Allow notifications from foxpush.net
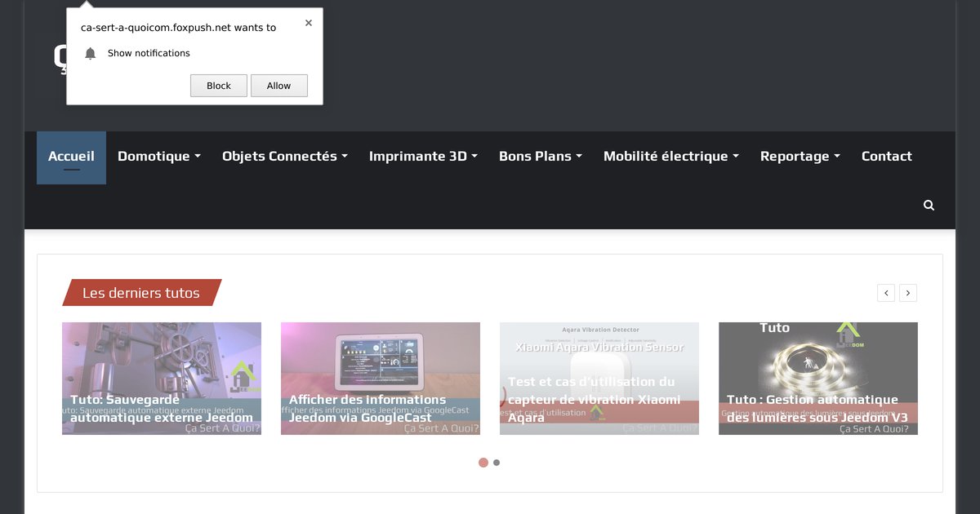980x514 pixels. [x=279, y=85]
